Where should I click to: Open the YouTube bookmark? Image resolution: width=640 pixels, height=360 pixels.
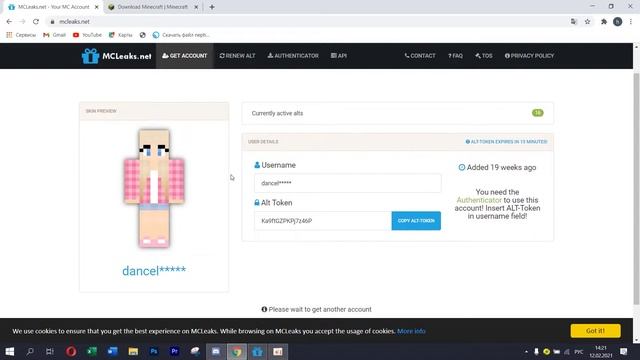coord(87,35)
